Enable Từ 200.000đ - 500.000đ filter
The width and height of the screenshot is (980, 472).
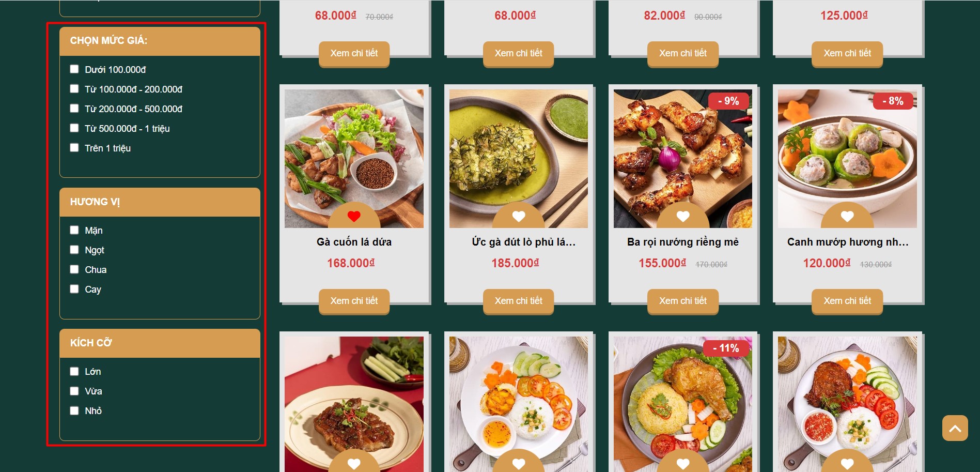[74, 108]
